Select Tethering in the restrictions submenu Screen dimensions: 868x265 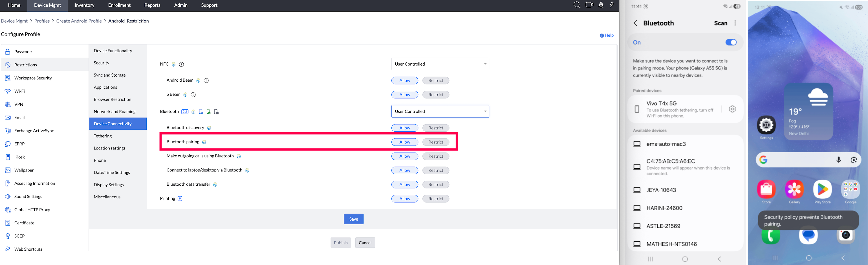click(103, 136)
